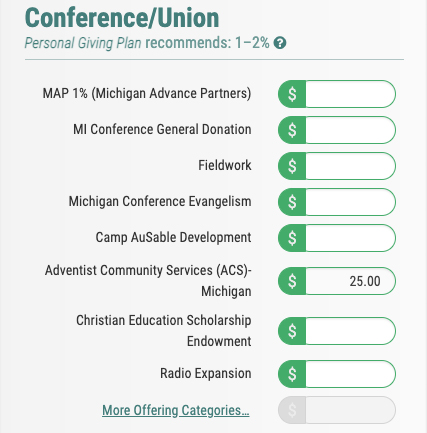The width and height of the screenshot is (427, 433).
Task: Click Christian Education Scholarship dollar icon
Action: [292, 331]
